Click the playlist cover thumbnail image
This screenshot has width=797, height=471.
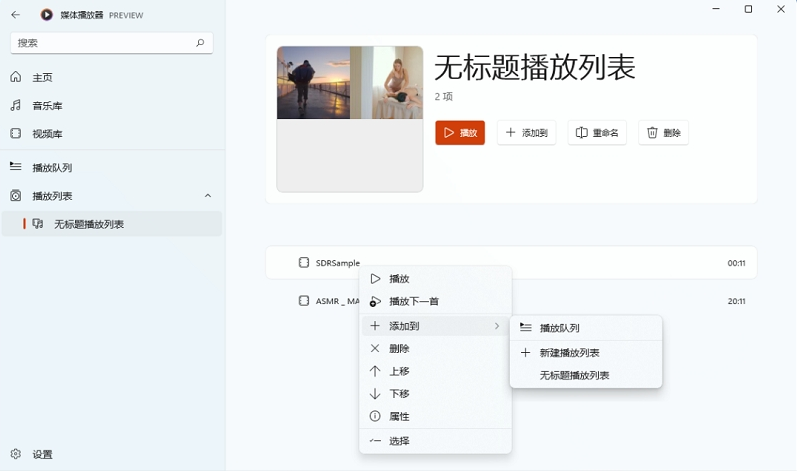350,119
